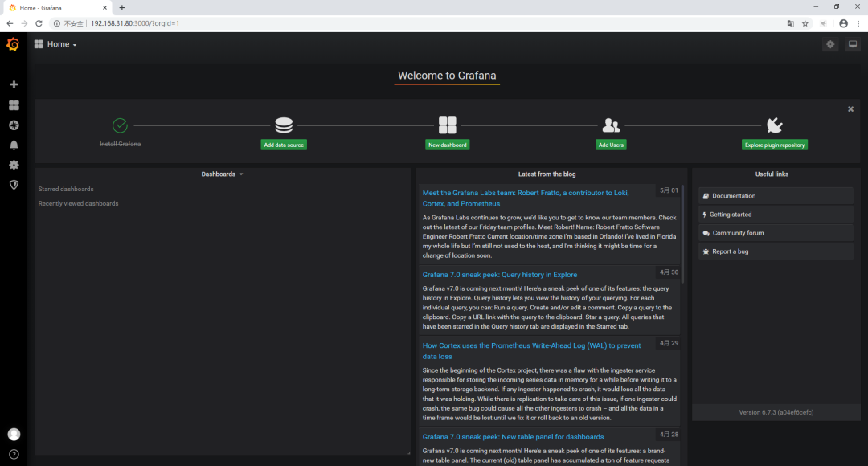The width and height of the screenshot is (868, 466).
Task: Open the Report a bug link
Action: click(x=776, y=251)
